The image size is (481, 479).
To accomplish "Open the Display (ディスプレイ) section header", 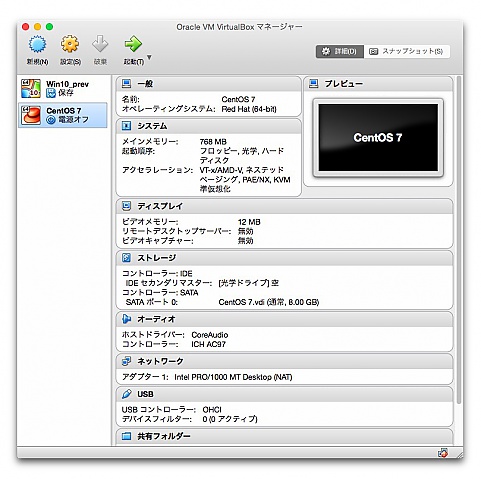I will tap(284, 206).
